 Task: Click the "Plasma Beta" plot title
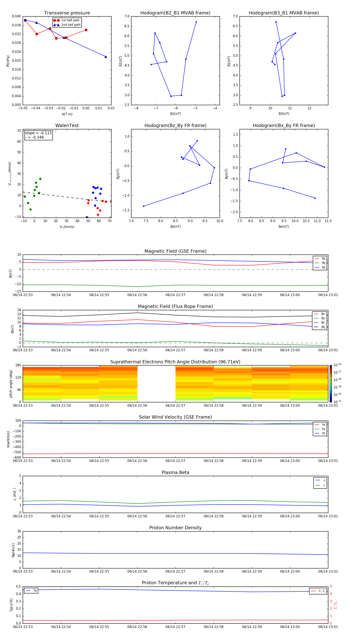tap(175, 472)
